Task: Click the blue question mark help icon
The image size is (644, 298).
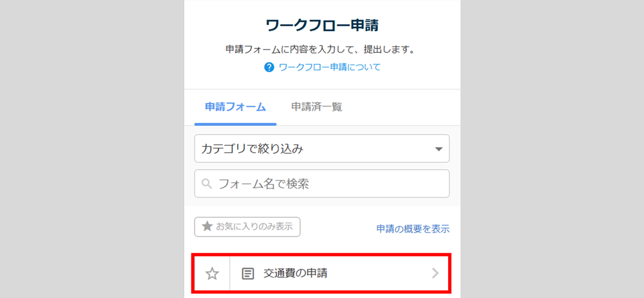Action: coord(269,68)
